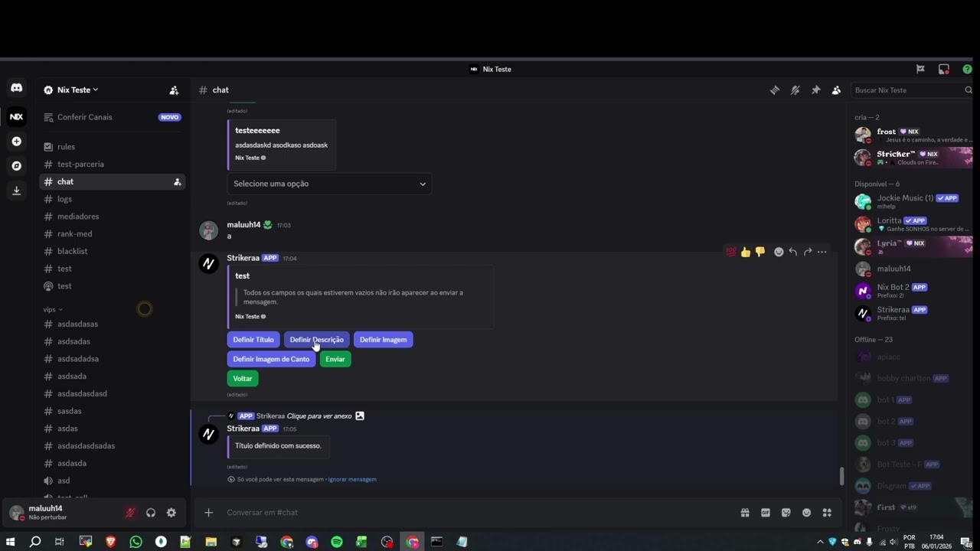Open sticker picker in chat bar
The width and height of the screenshot is (980, 551).
point(786,513)
